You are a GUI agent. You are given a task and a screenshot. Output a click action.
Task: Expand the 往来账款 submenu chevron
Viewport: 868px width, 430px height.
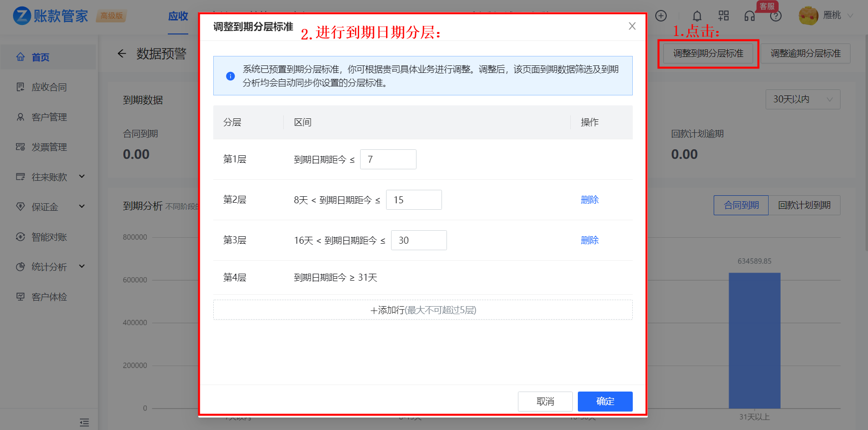82,176
